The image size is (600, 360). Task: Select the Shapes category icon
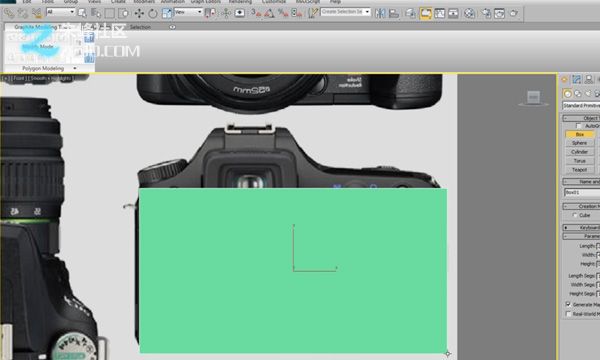coord(578,93)
